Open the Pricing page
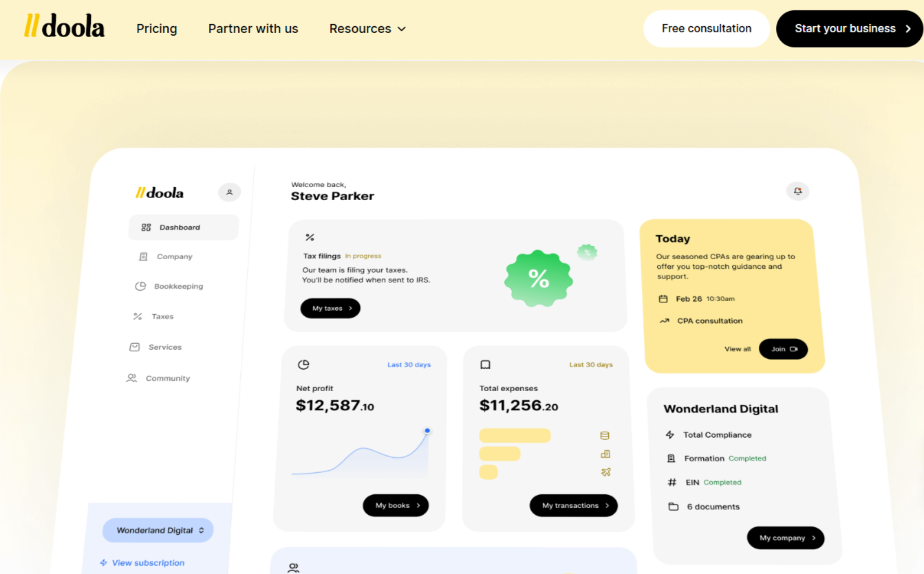This screenshot has width=924, height=574. point(157,29)
